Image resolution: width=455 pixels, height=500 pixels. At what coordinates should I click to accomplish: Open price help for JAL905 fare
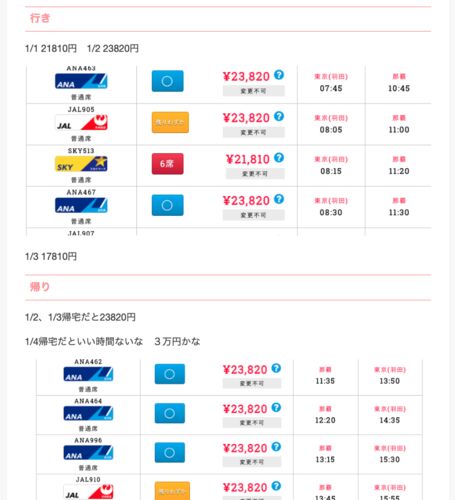(279, 116)
